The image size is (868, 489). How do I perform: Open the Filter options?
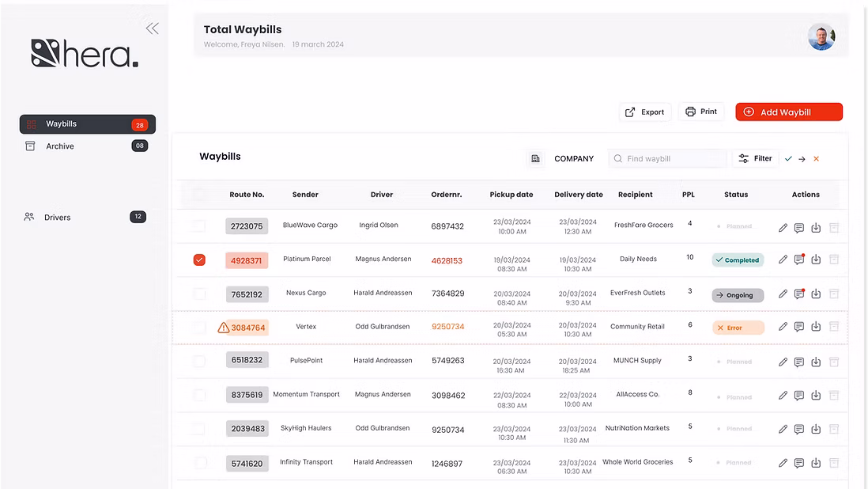tap(755, 159)
